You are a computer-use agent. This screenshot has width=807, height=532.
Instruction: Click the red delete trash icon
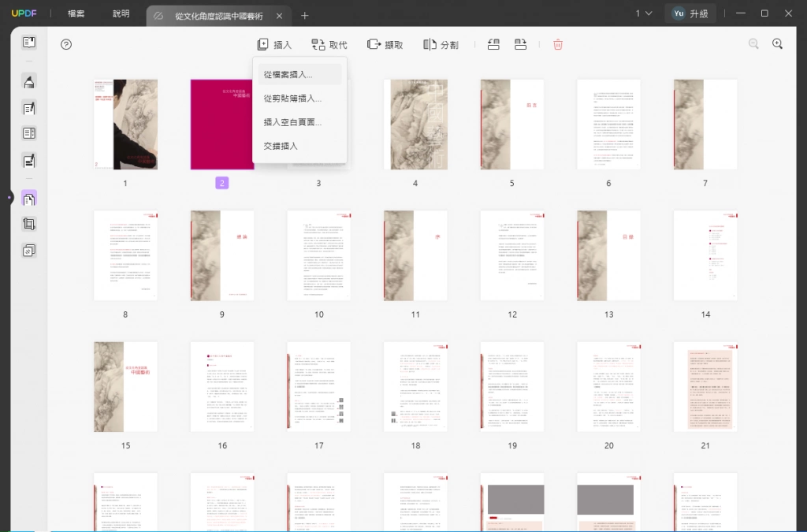point(558,45)
